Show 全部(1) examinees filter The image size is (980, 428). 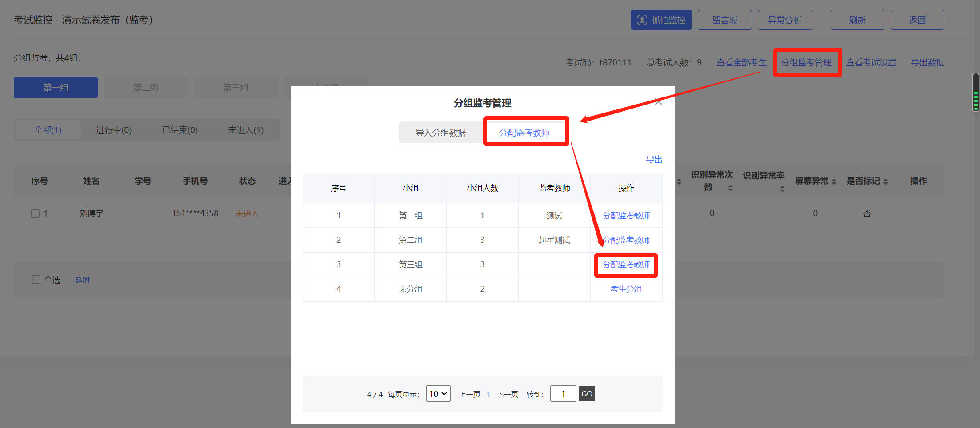tap(48, 130)
